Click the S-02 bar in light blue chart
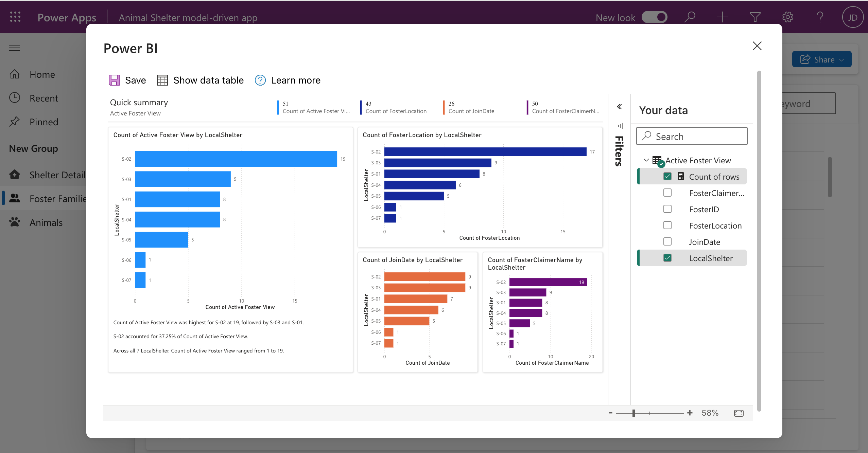This screenshot has height=453, width=868. pos(236,159)
